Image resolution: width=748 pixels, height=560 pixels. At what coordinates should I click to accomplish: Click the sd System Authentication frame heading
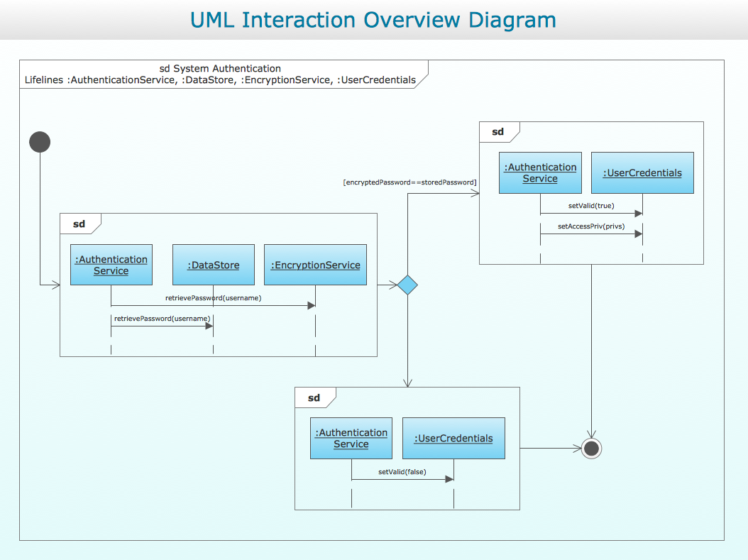point(220,68)
